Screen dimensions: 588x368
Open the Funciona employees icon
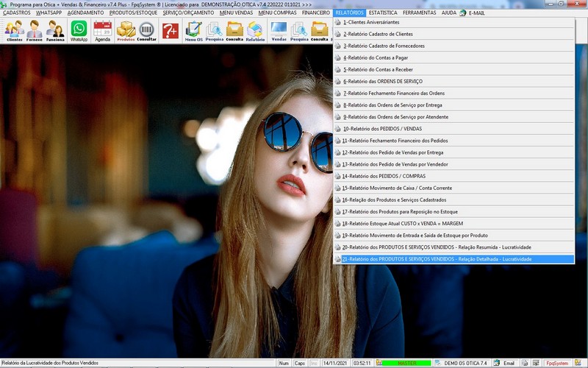(x=55, y=30)
